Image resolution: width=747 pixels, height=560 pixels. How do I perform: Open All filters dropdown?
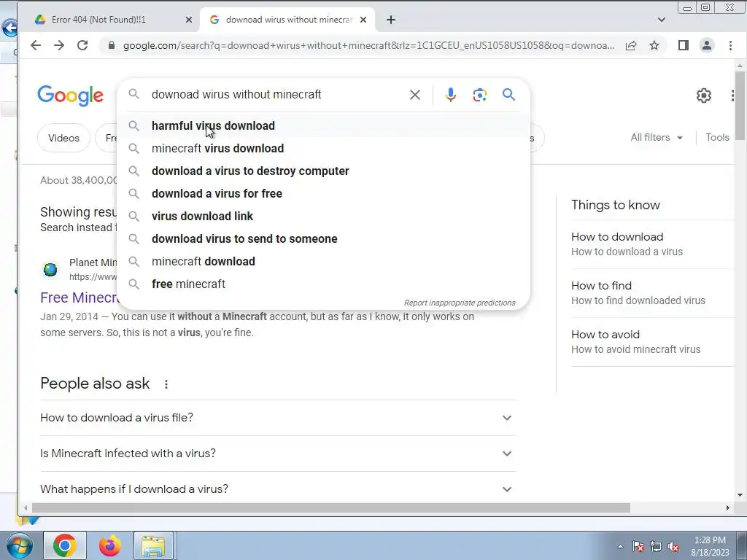pos(657,137)
